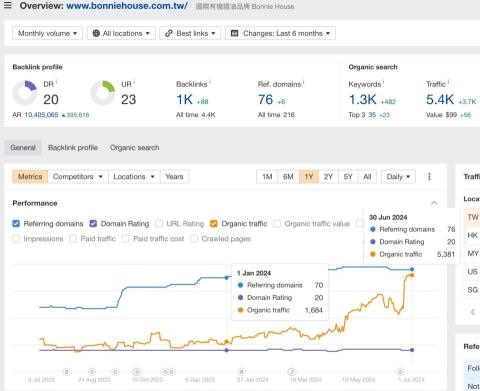Expand the Competitors dropdown
480x391 pixels.
pyautogui.click(x=78, y=177)
